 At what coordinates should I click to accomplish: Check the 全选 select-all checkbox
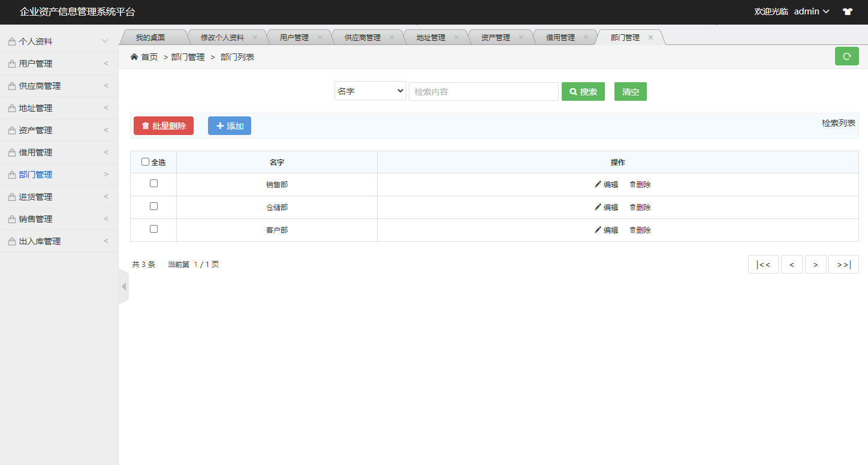[145, 161]
